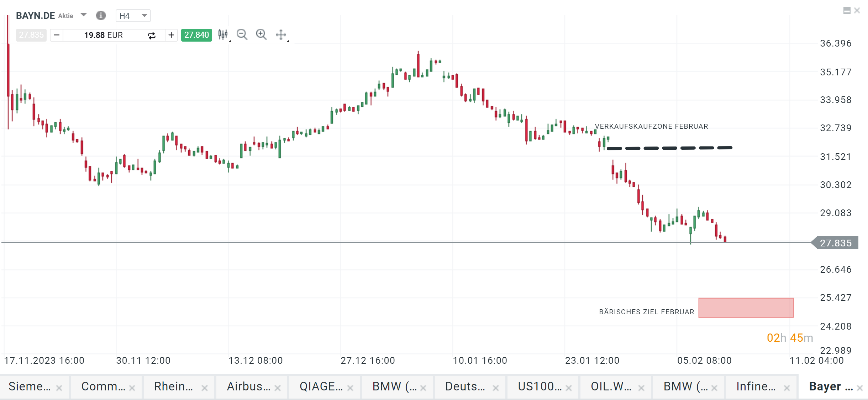This screenshot has width=868, height=400.
Task: Click the green 27.840 buy button
Action: (x=196, y=35)
